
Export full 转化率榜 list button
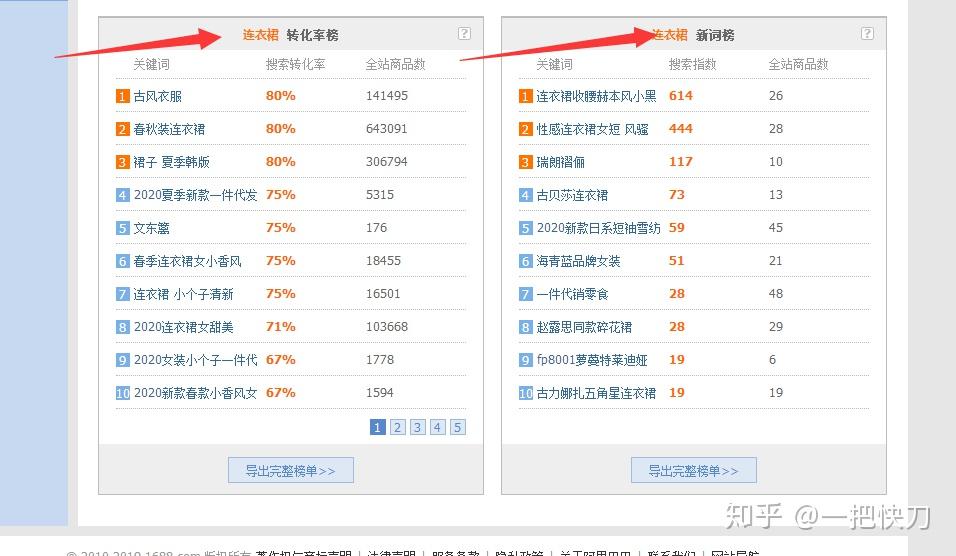tap(291, 470)
